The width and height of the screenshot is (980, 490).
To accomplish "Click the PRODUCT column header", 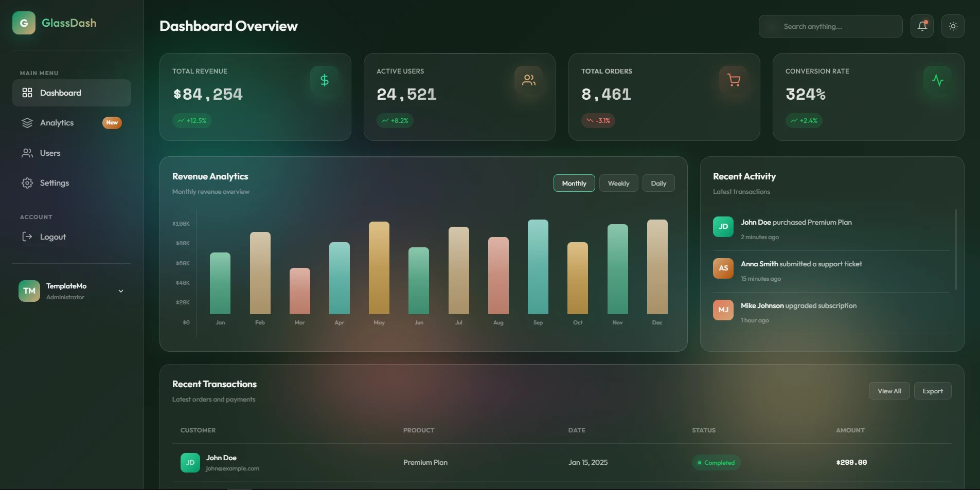I will point(419,430).
